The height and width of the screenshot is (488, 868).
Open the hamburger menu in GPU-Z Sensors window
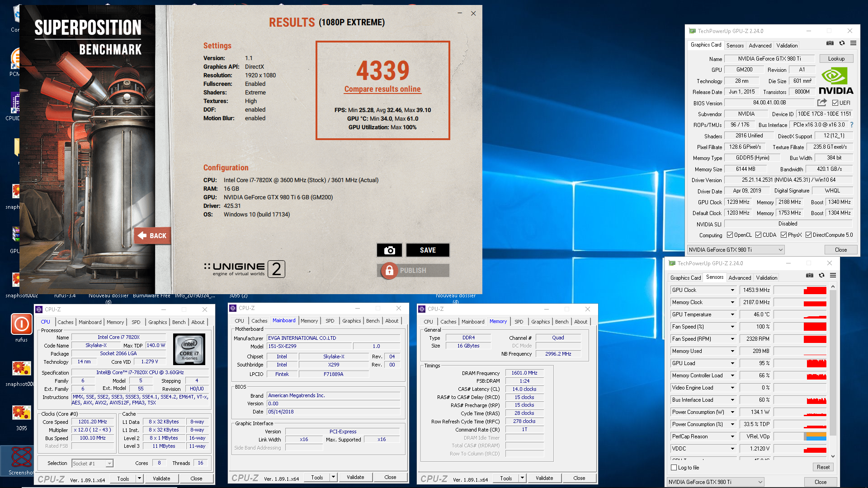pos(833,276)
